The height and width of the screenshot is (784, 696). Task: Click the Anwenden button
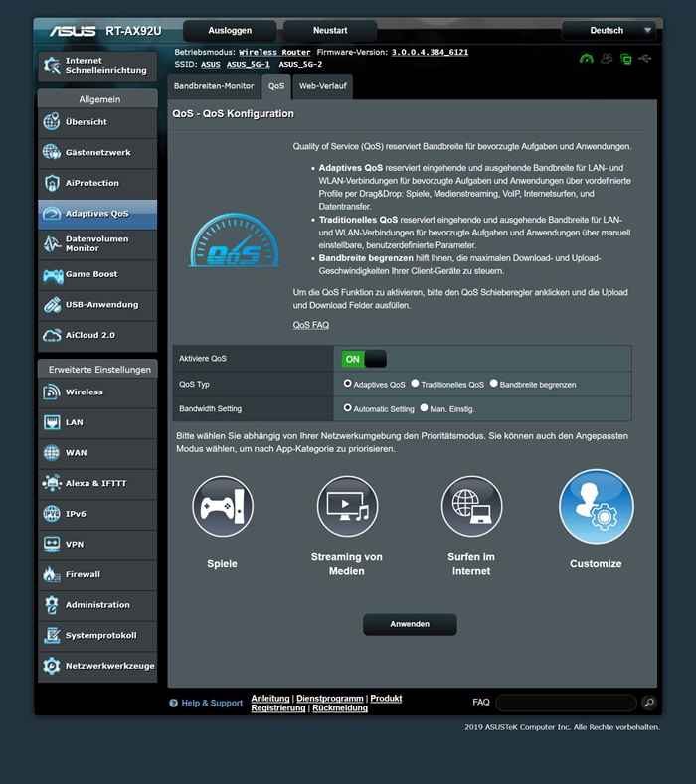(410, 624)
